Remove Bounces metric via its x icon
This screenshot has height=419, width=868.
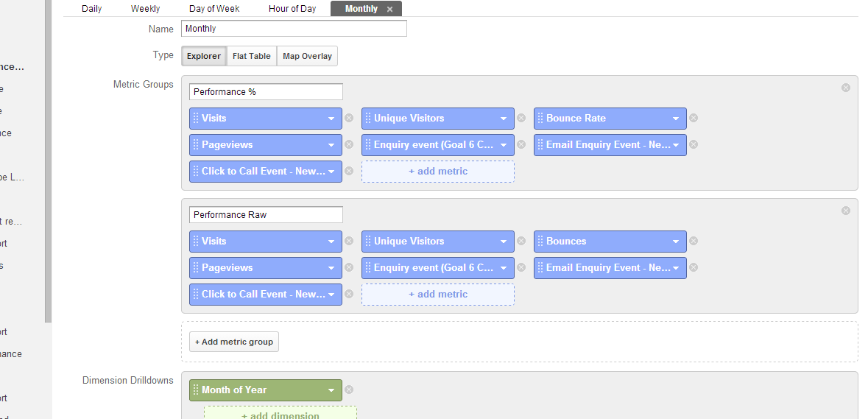click(694, 241)
